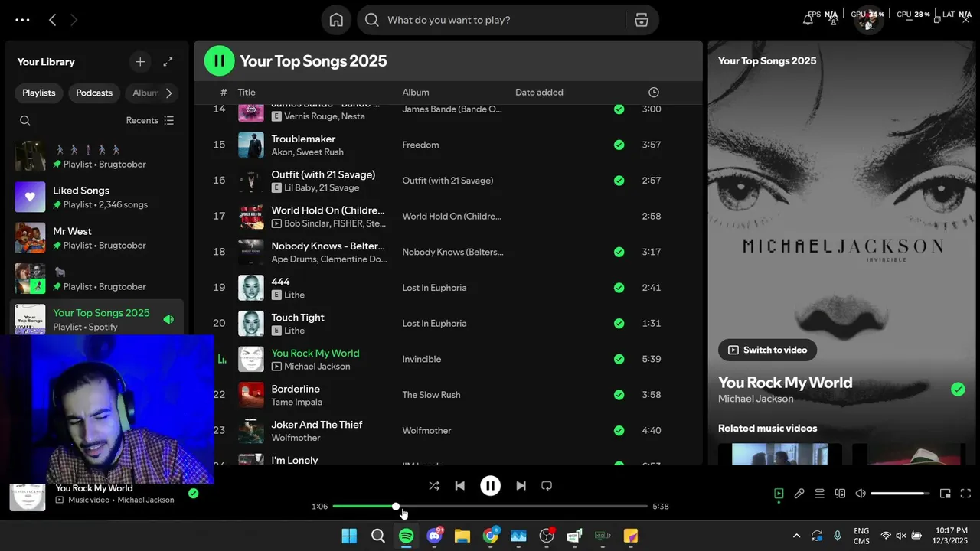Open the play queue
This screenshot has height=551, width=980.
coord(819,494)
